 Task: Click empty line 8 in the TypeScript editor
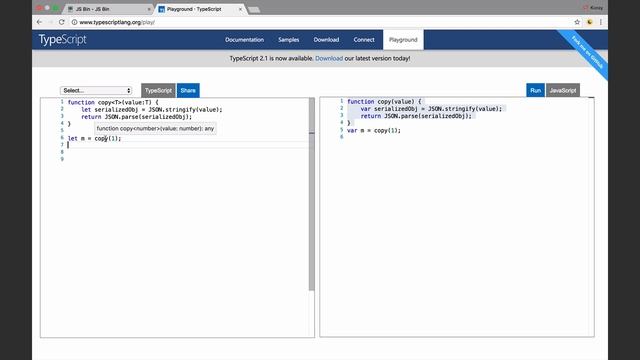pyautogui.click(x=188, y=152)
